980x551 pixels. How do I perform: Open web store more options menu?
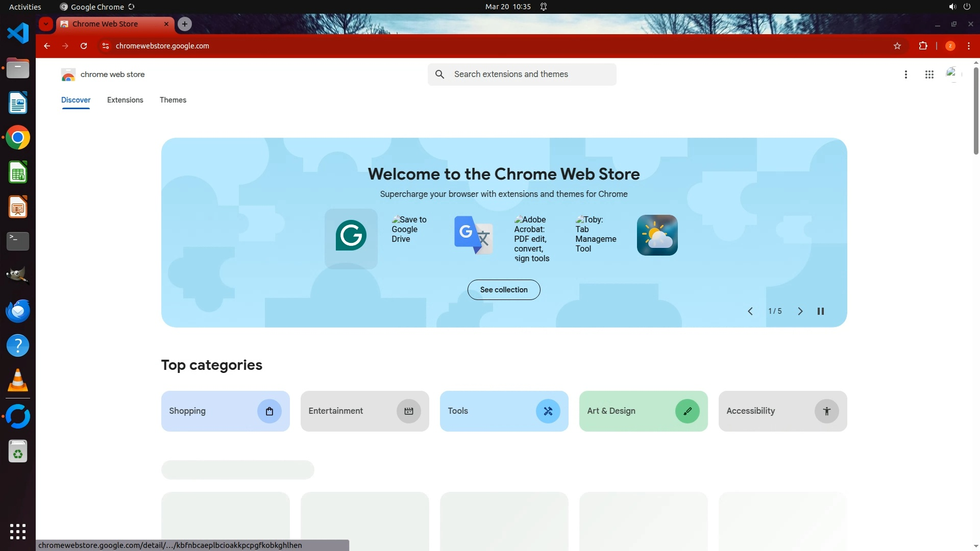click(905, 74)
